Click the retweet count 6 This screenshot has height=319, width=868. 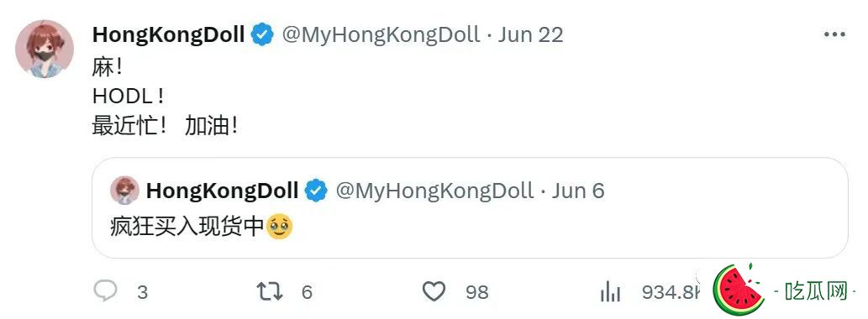(307, 292)
